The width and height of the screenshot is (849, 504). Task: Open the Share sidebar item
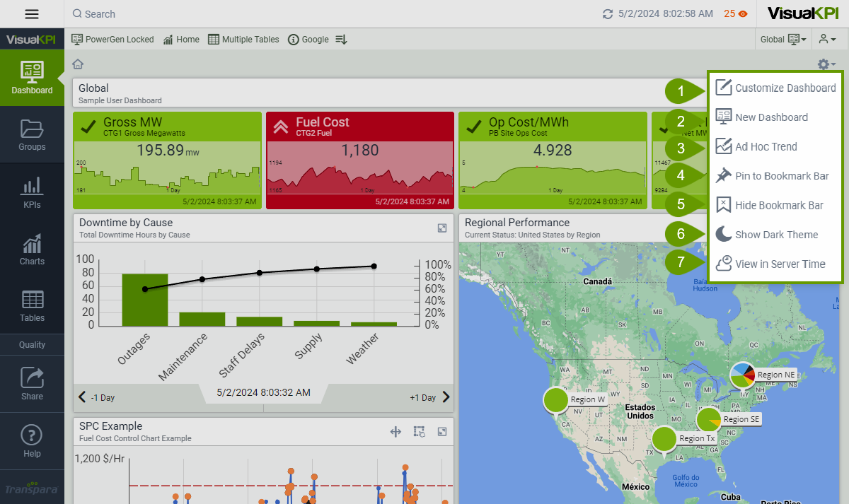(32, 383)
